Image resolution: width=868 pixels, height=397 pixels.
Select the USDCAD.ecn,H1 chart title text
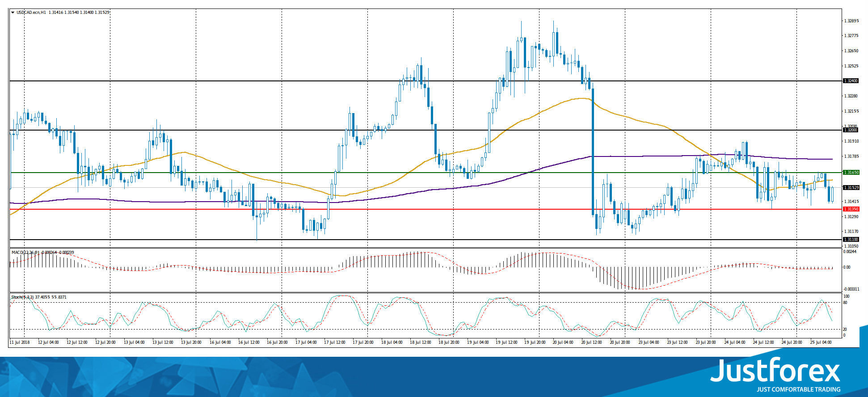pyautogui.click(x=31, y=12)
